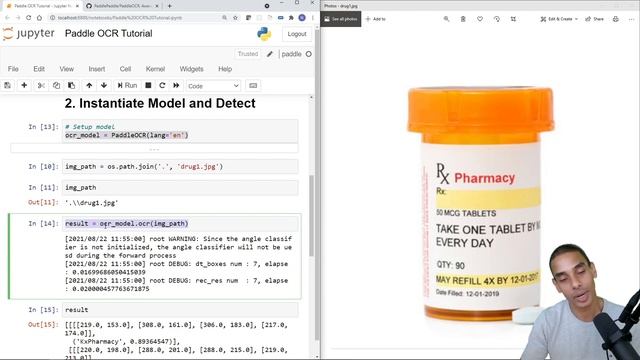
Task: Click Add to in Photos app
Action: (x=376, y=19)
